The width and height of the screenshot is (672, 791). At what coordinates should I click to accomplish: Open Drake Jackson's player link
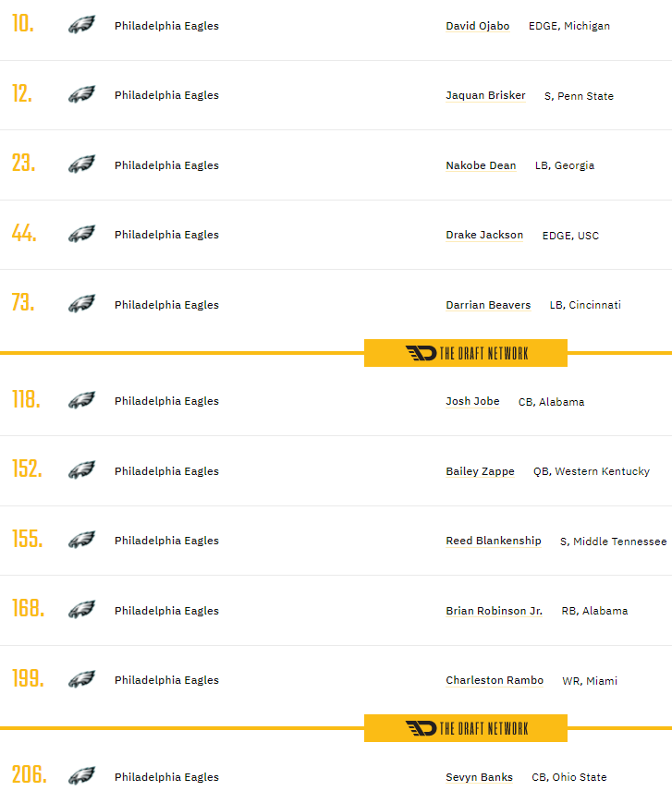[484, 235]
